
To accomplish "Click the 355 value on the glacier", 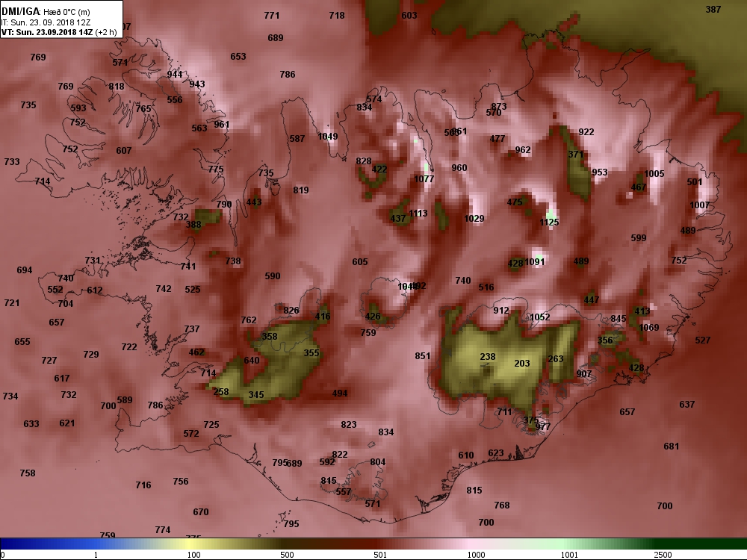I will (311, 353).
